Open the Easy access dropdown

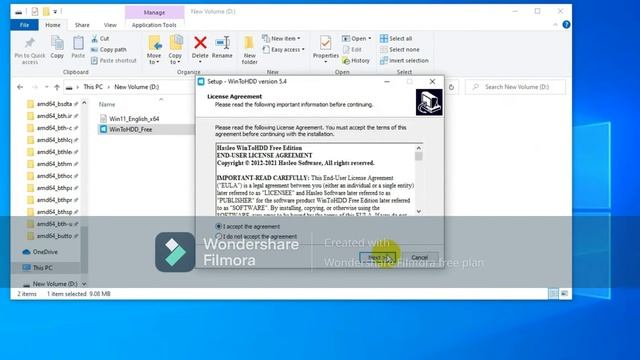pyautogui.click(x=284, y=49)
